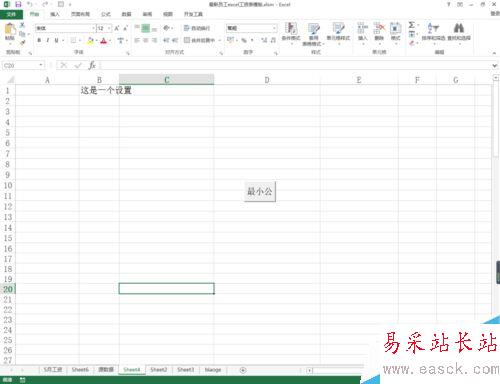Open the Fill down options icon
Screen dimensions: 500x384
412,34
